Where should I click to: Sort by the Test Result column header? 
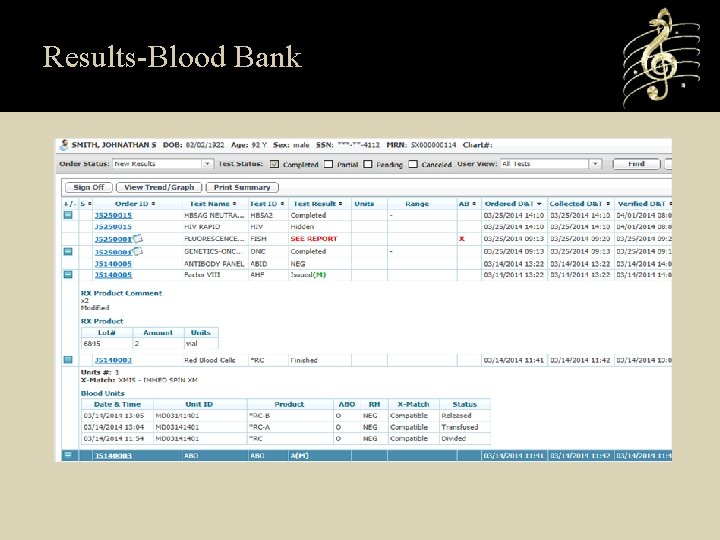click(318, 203)
